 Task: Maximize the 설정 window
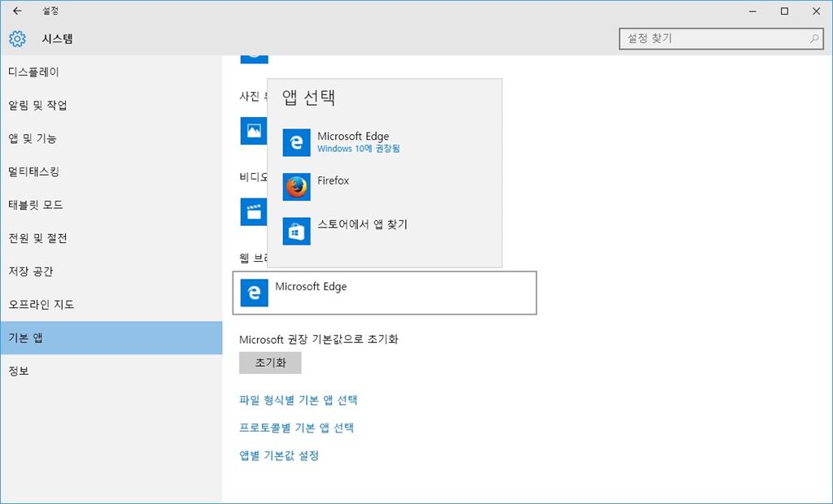tap(784, 11)
